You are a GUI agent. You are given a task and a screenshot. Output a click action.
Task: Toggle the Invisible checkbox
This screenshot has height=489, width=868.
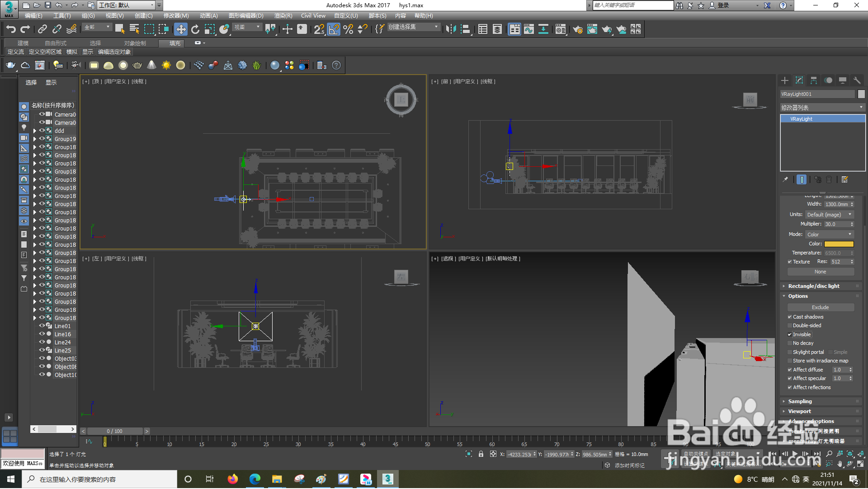coord(790,335)
